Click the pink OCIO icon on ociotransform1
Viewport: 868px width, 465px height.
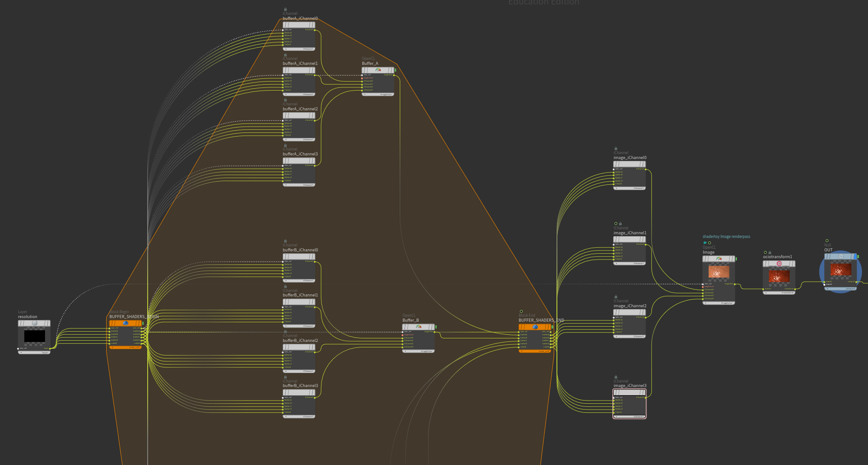(779, 264)
